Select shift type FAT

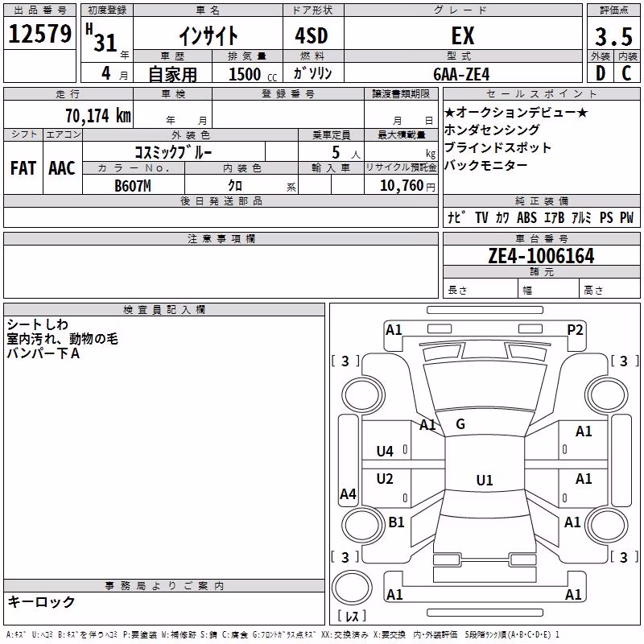23,168
